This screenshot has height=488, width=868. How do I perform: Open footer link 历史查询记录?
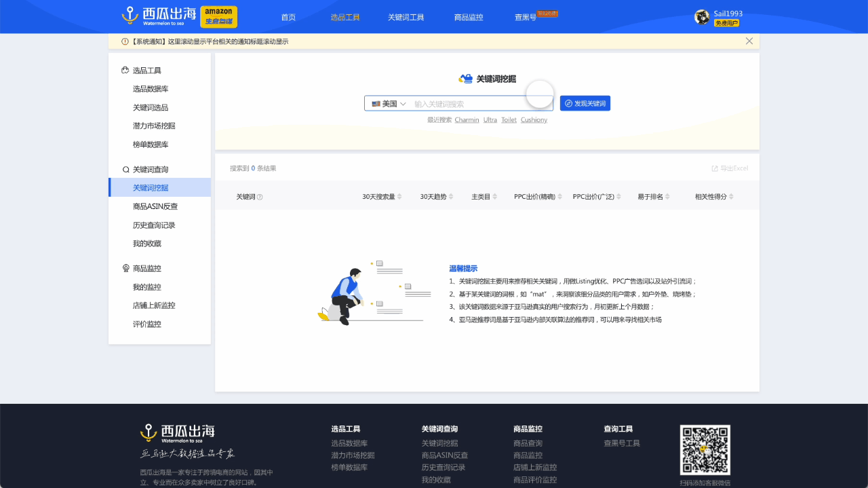tap(443, 468)
